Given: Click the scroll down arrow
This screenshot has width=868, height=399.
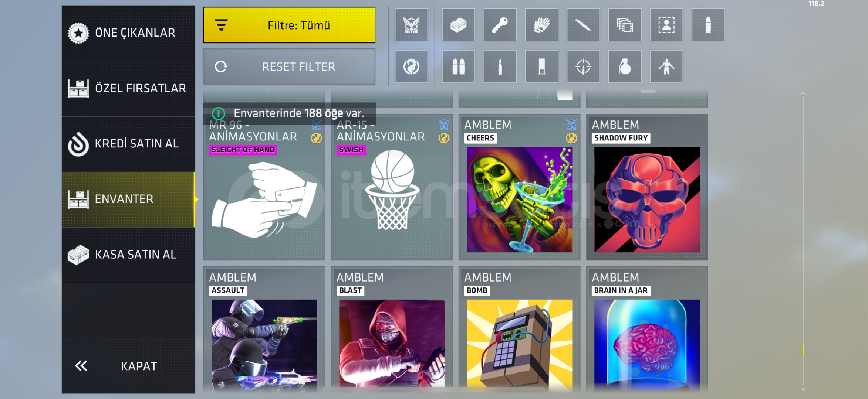Looking at the screenshot, I should [x=803, y=389].
